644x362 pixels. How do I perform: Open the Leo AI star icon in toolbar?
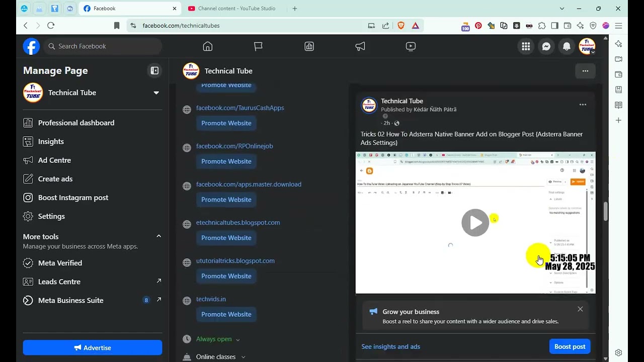[580, 26]
